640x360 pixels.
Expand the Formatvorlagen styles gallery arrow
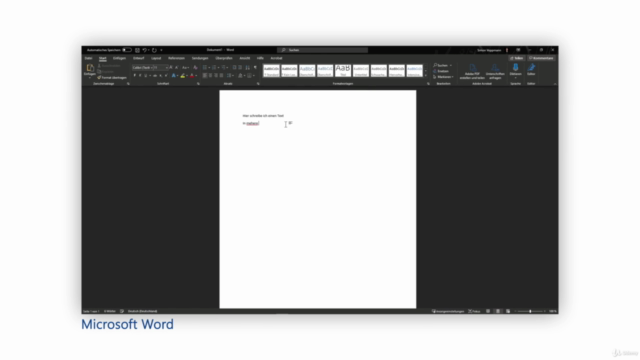pyautogui.click(x=426, y=76)
